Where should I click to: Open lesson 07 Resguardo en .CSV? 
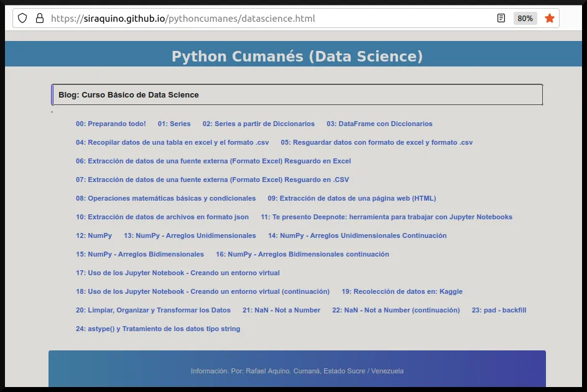[x=212, y=180]
